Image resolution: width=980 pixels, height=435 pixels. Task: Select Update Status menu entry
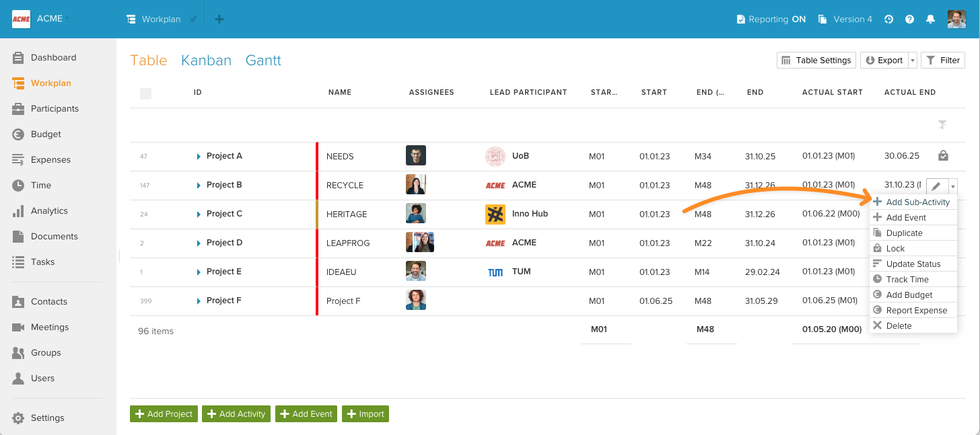pyautogui.click(x=913, y=264)
